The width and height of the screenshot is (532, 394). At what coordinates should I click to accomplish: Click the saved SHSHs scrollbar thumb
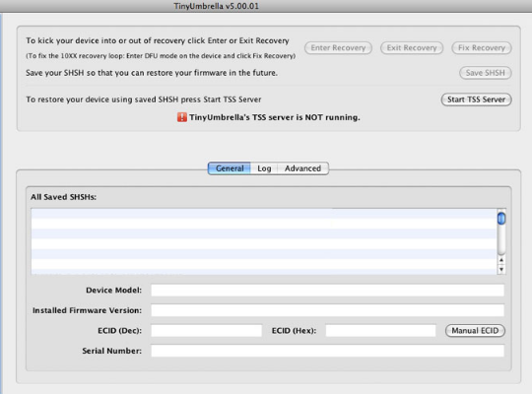pos(501,219)
